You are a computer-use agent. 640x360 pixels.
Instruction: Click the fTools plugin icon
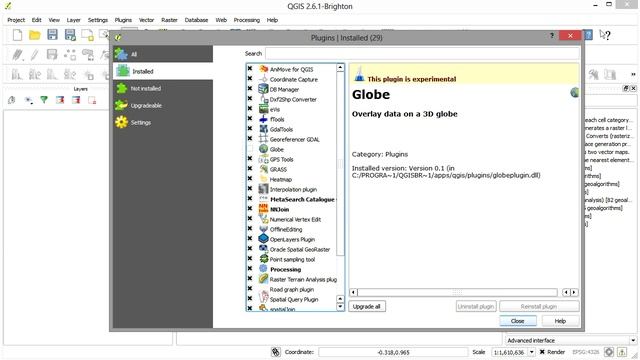(x=264, y=119)
